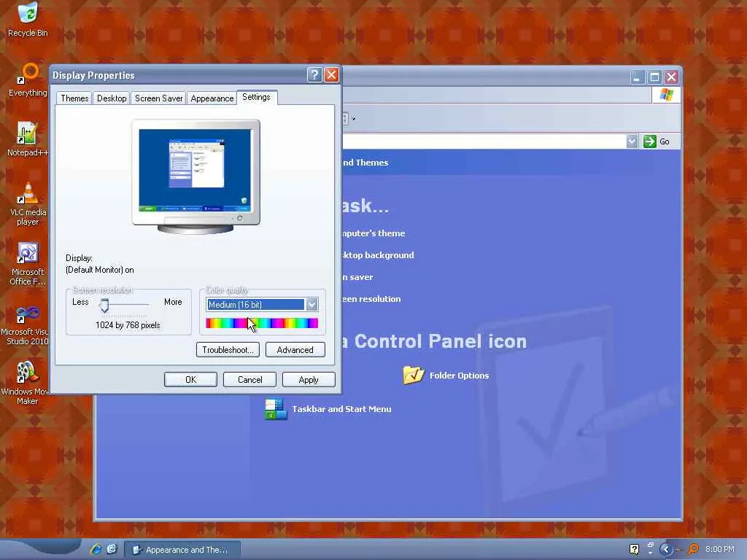Click the Troubleshoot button
Viewport: 747px width, 560px height.
click(228, 350)
